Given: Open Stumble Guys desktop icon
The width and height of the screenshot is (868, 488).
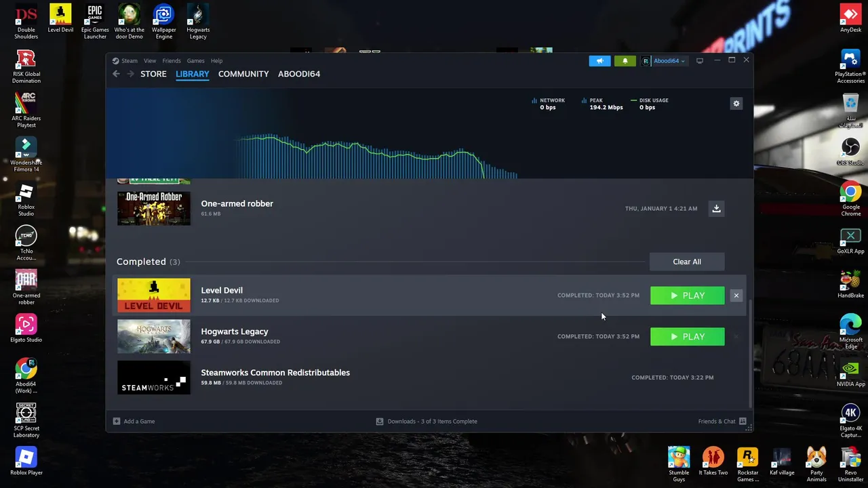Looking at the screenshot, I should click(679, 464).
